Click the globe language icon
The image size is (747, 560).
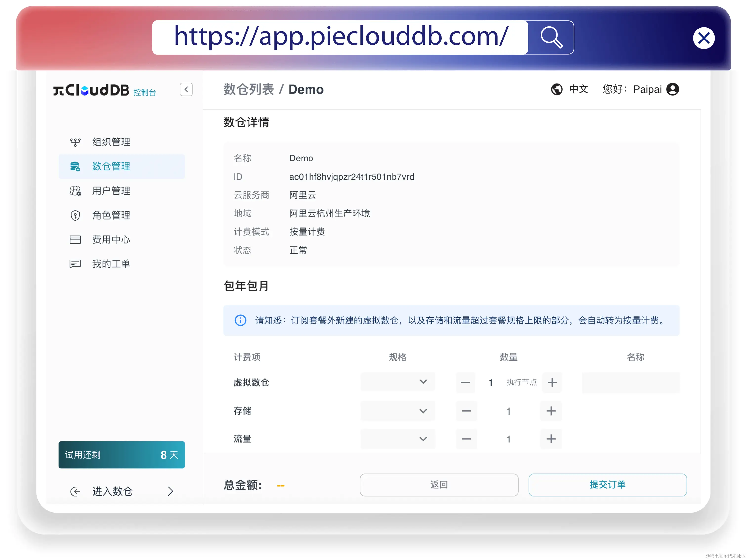pos(557,89)
